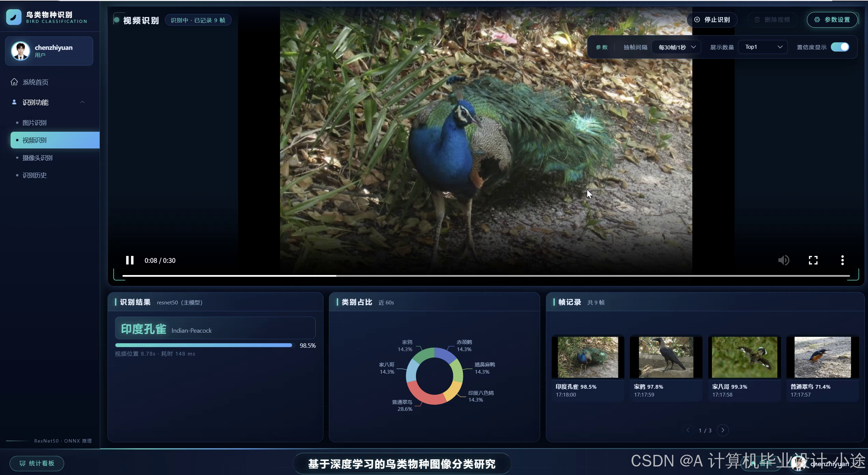
Task: Go to next page of frame records
Action: 723,430
